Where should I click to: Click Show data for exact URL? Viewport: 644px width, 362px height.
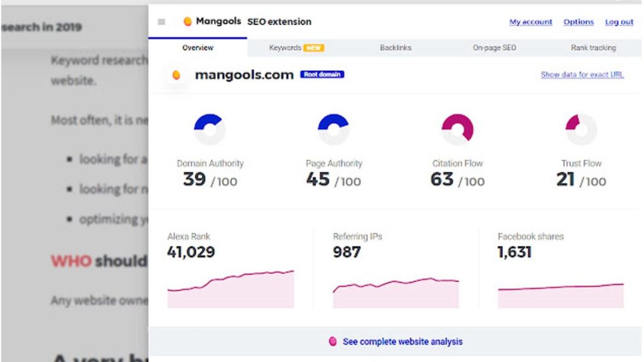(582, 75)
